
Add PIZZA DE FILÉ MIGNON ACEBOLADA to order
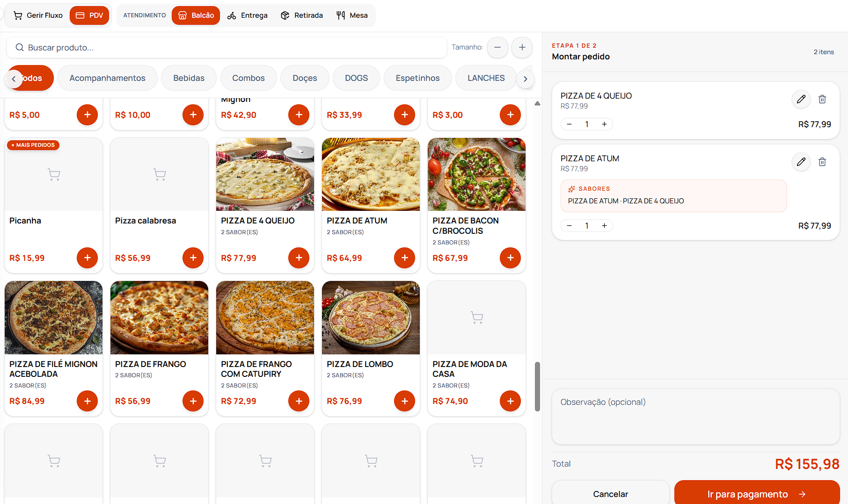(88, 401)
